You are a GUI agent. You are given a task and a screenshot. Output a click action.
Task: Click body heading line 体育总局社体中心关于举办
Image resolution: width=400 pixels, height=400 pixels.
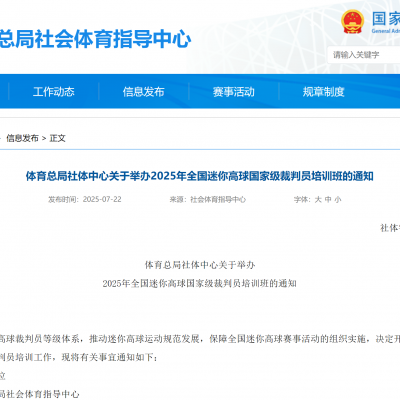[x=200, y=265]
